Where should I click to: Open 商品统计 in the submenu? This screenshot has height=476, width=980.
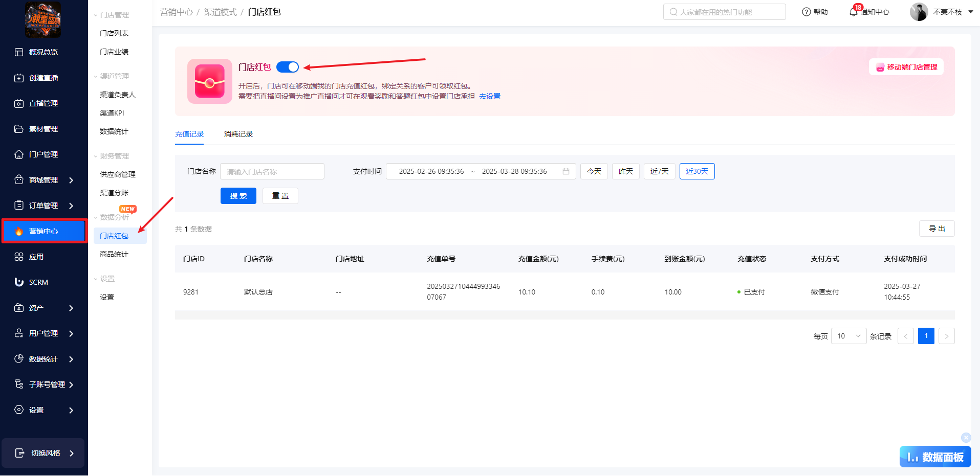(114, 254)
